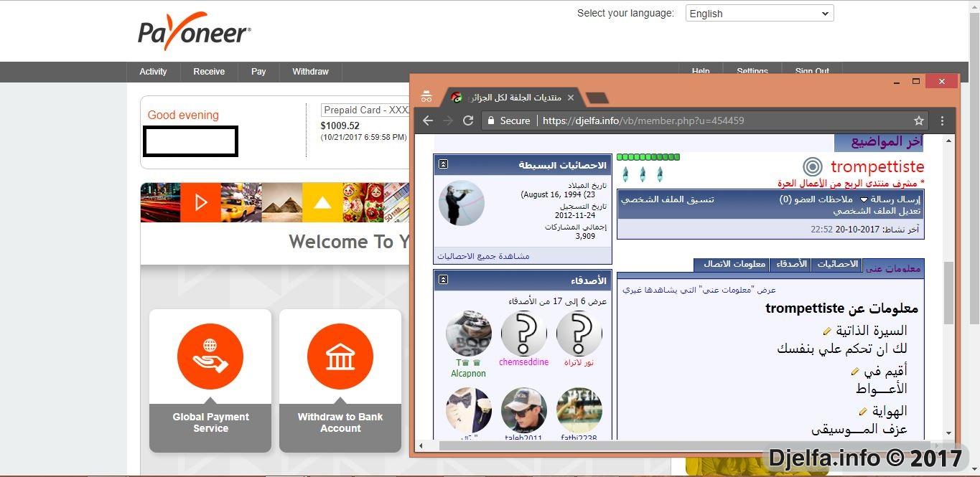The width and height of the screenshot is (980, 477).
Task: Click the browser Forward arrow
Action: click(448, 121)
